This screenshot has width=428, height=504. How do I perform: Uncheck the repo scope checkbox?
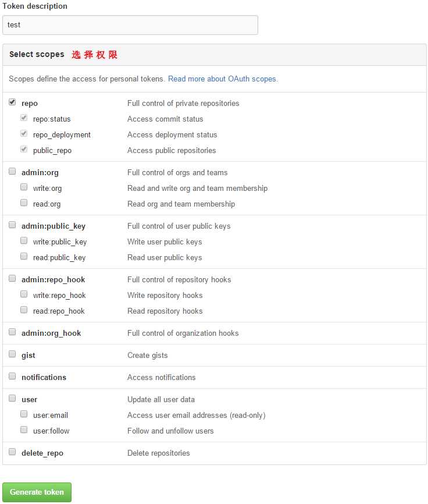(x=12, y=102)
